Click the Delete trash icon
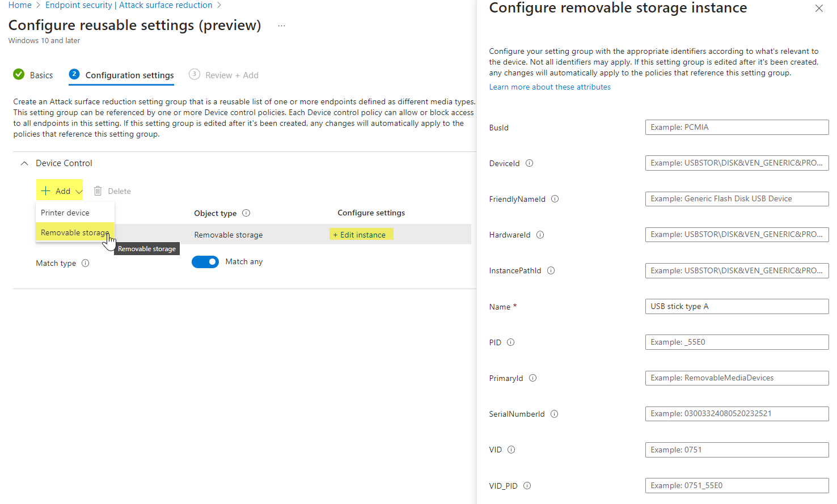The image size is (837, 504). 97,190
